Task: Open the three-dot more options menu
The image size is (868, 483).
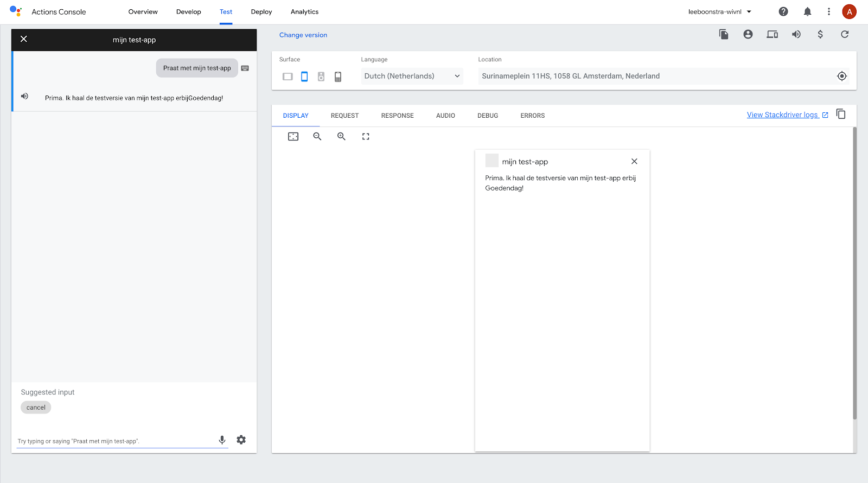Action: tap(828, 12)
